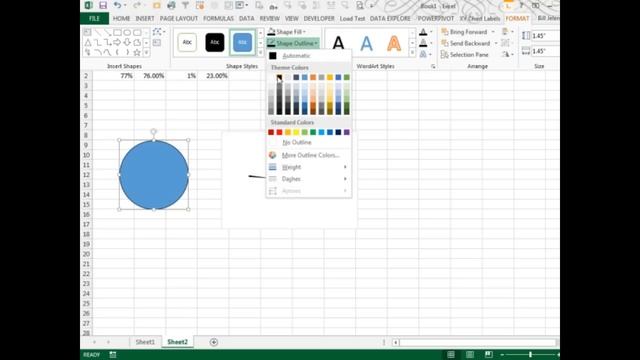Select the Triangle shape in the gallery
Viewport: 640px width, 360px height.
coord(88,42)
